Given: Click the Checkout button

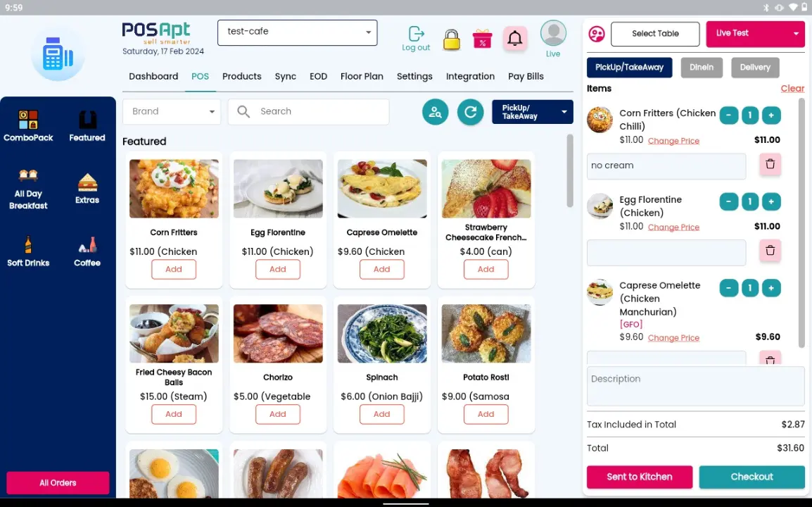Looking at the screenshot, I should click(751, 477).
